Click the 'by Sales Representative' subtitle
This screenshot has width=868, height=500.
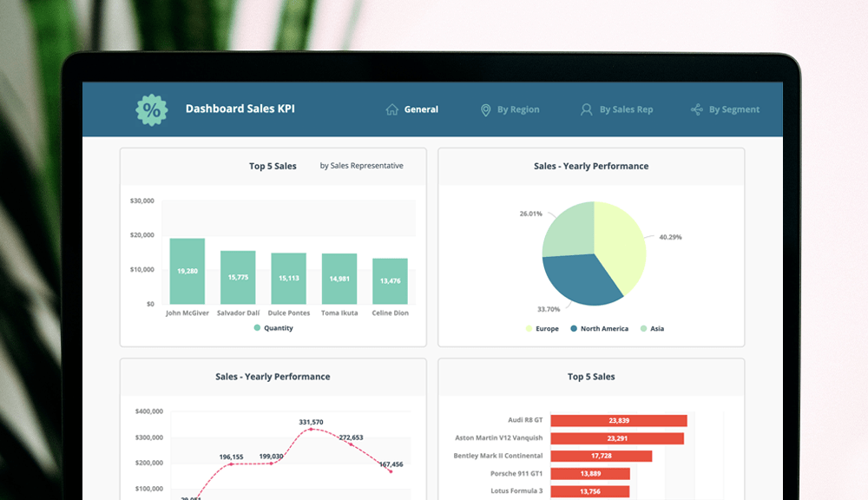pos(361,166)
